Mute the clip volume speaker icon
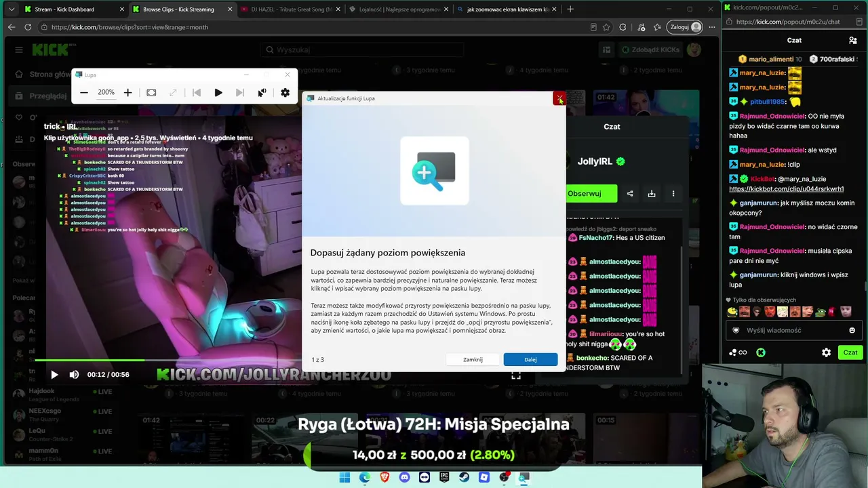Viewport: 868px width, 488px height. click(74, 374)
